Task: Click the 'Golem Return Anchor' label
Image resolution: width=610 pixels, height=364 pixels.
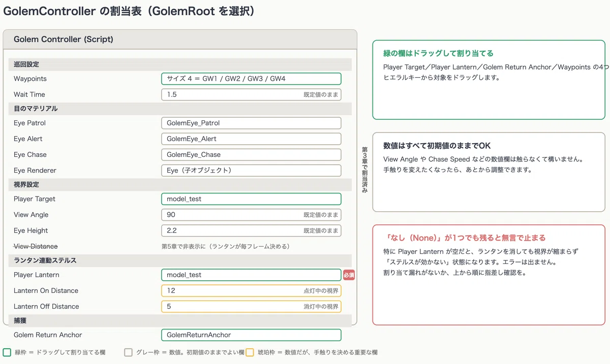Action: coord(48,335)
